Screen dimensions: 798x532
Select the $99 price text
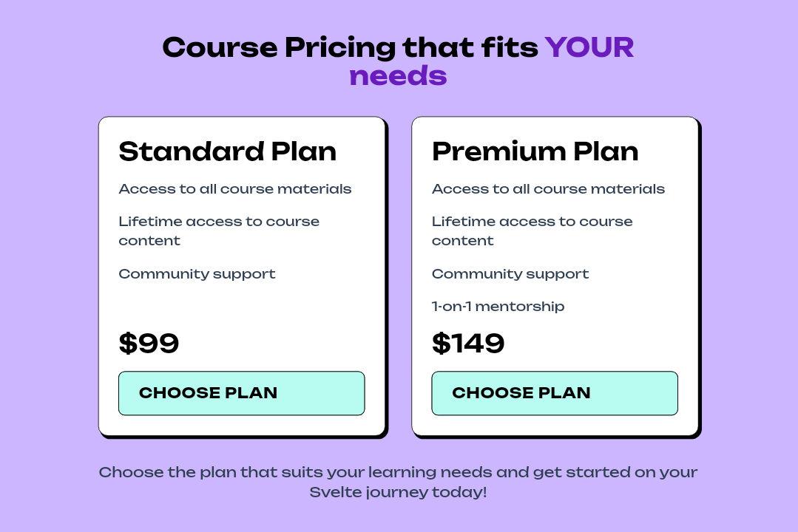149,344
